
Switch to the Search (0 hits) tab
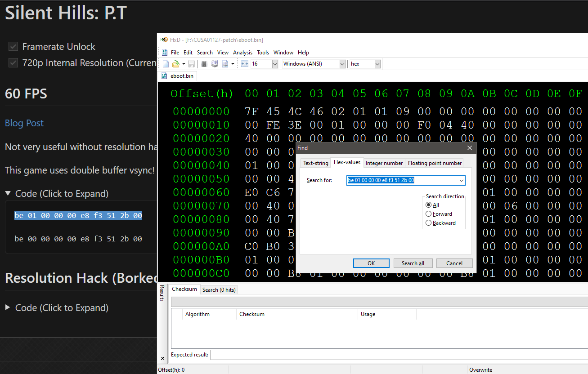[219, 290]
